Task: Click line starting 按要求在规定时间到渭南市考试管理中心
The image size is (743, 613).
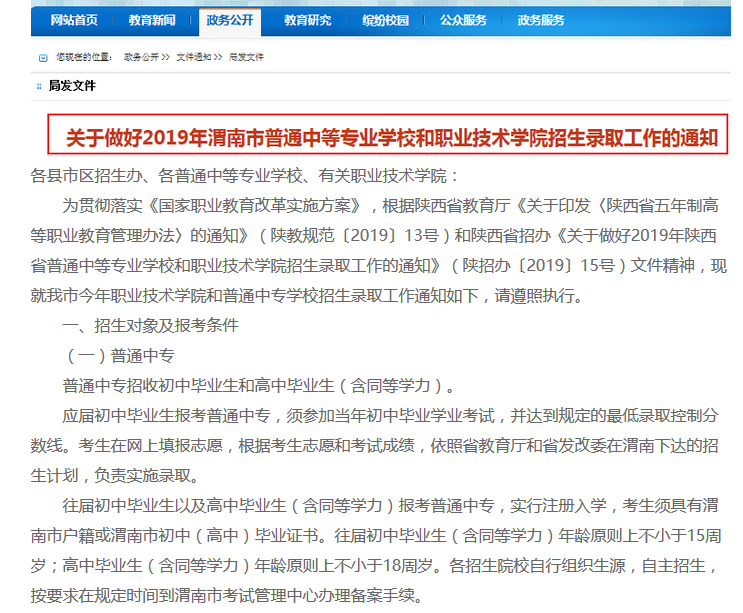Action: point(227,595)
